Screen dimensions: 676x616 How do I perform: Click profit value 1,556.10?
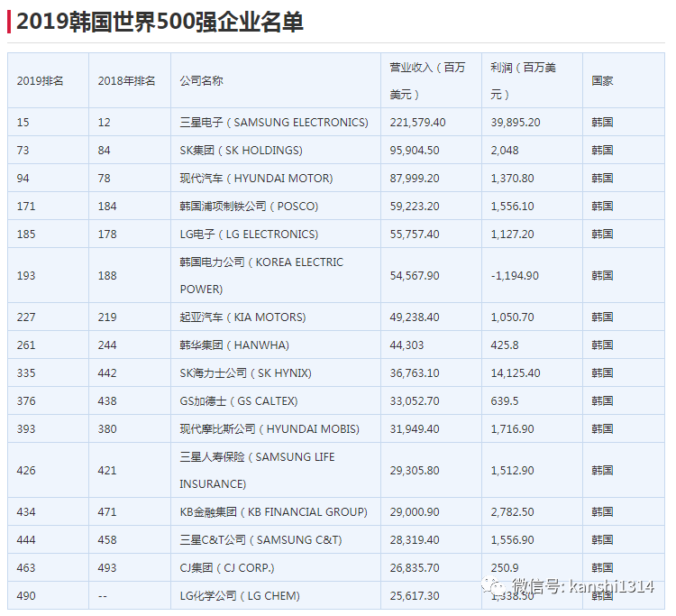point(513,207)
